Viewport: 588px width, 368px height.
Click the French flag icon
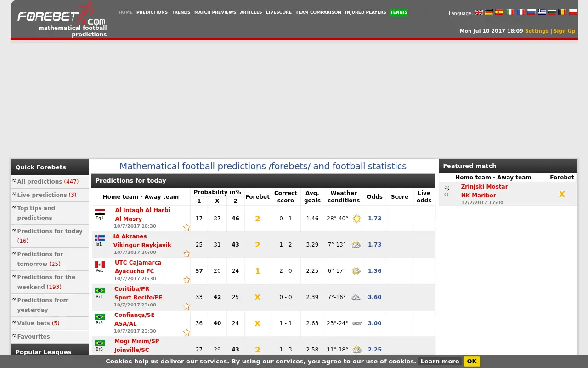coord(520,12)
